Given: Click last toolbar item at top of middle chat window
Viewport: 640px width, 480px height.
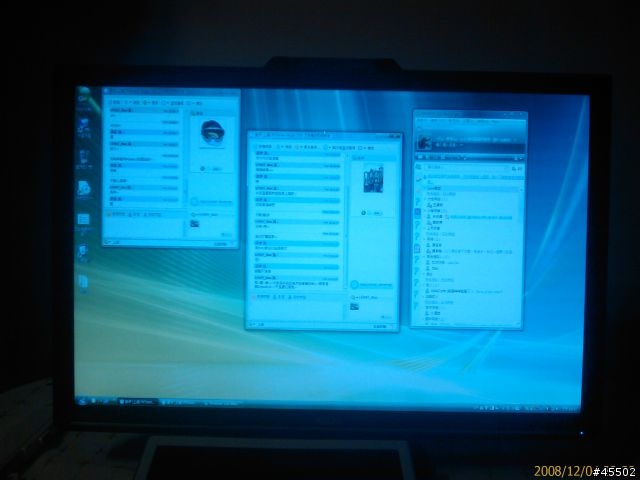Looking at the screenshot, I should pos(367,147).
